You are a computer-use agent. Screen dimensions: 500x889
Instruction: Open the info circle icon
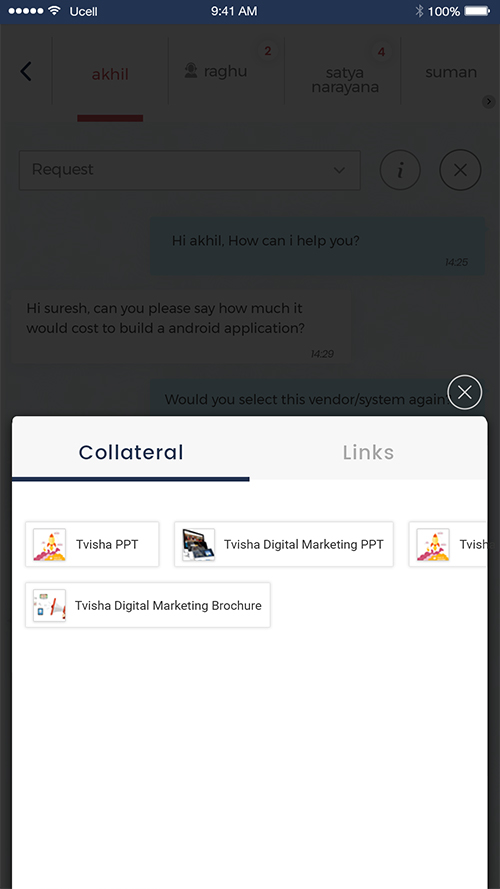[400, 170]
